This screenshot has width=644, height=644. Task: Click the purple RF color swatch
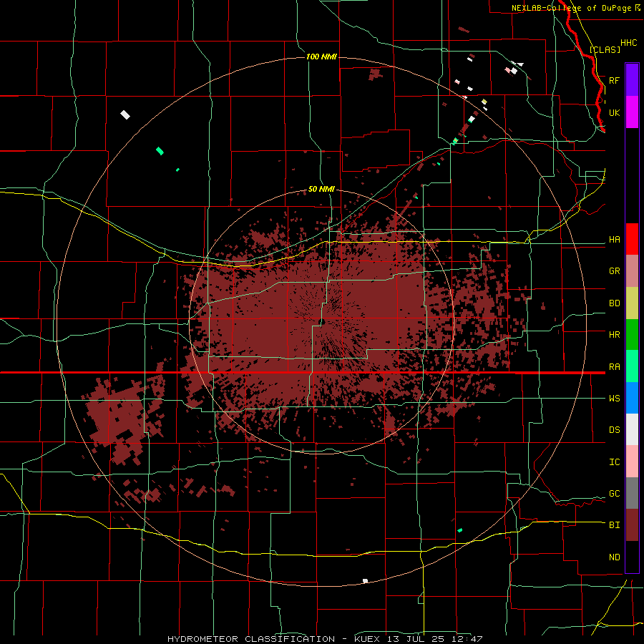pos(632,80)
